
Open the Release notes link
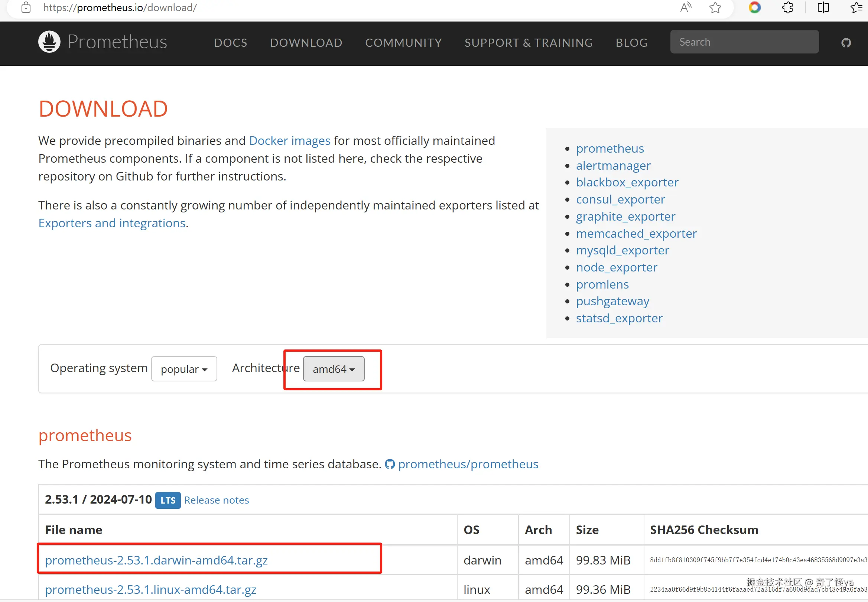tap(217, 500)
